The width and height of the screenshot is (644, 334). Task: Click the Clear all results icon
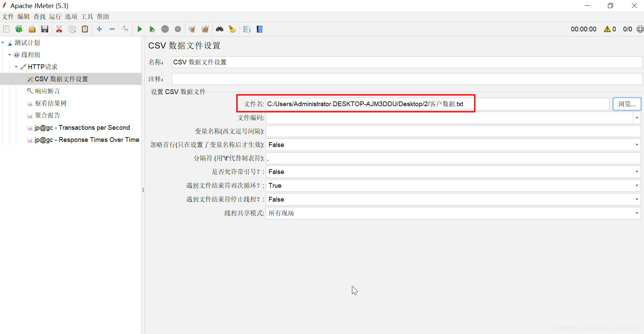point(205,29)
